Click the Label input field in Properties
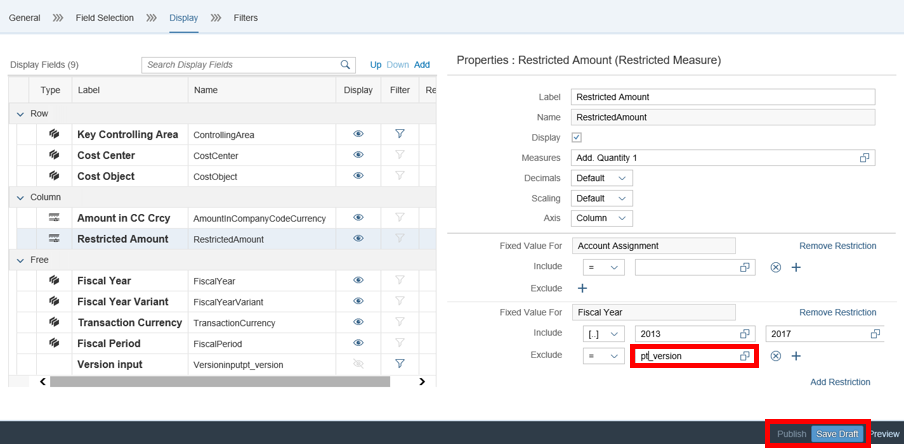904x448 pixels. coord(723,97)
